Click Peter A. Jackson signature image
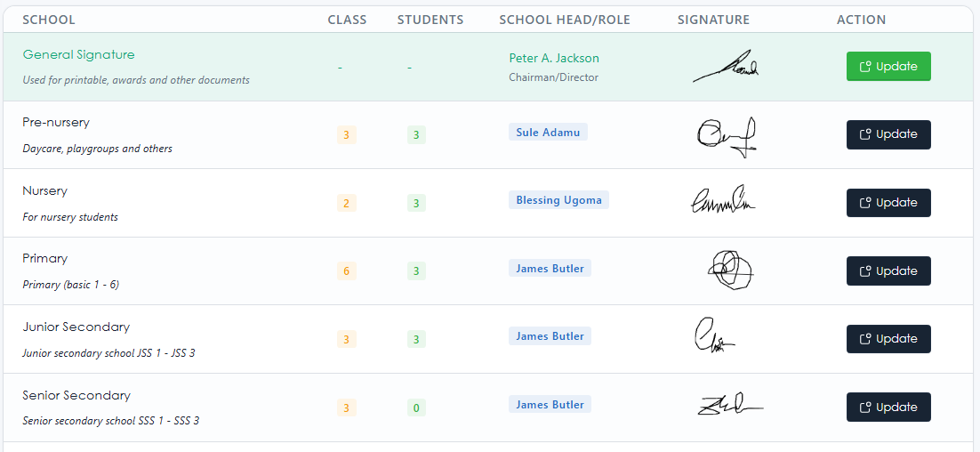Screen dimensions: 980x452 pyautogui.click(x=726, y=68)
